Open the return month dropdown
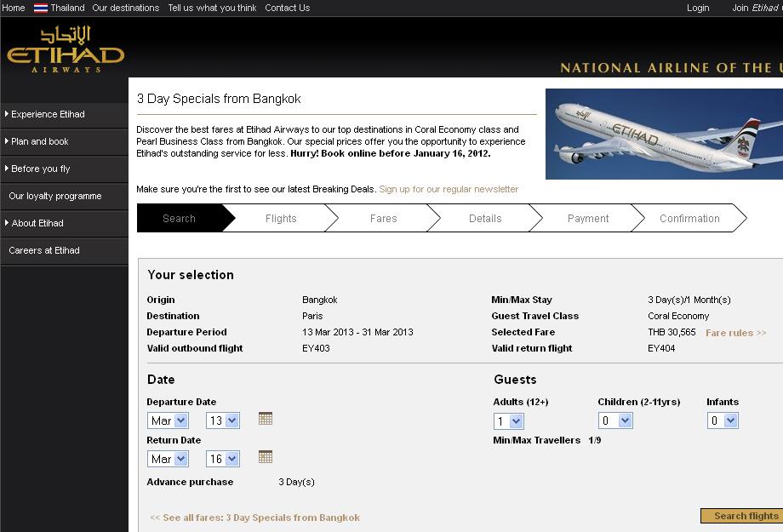 click(x=168, y=459)
